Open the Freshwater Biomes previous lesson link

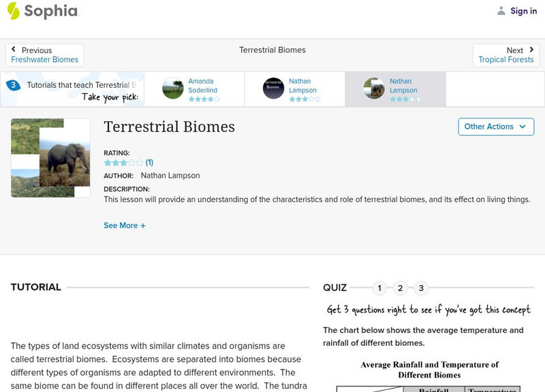coord(44,60)
